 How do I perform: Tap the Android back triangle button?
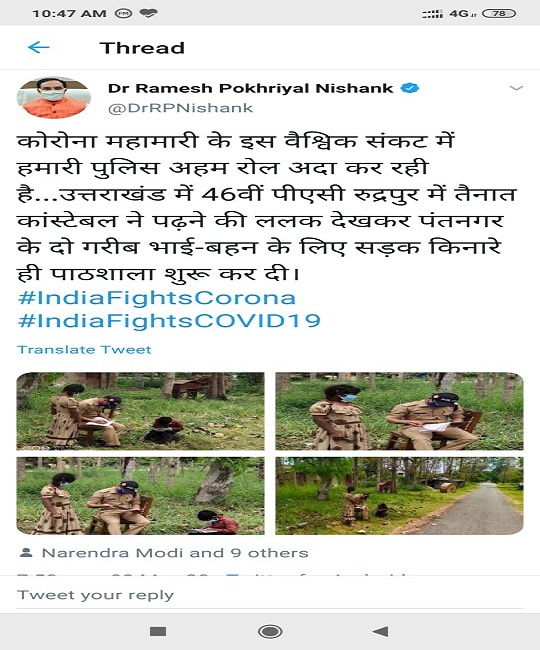380,631
